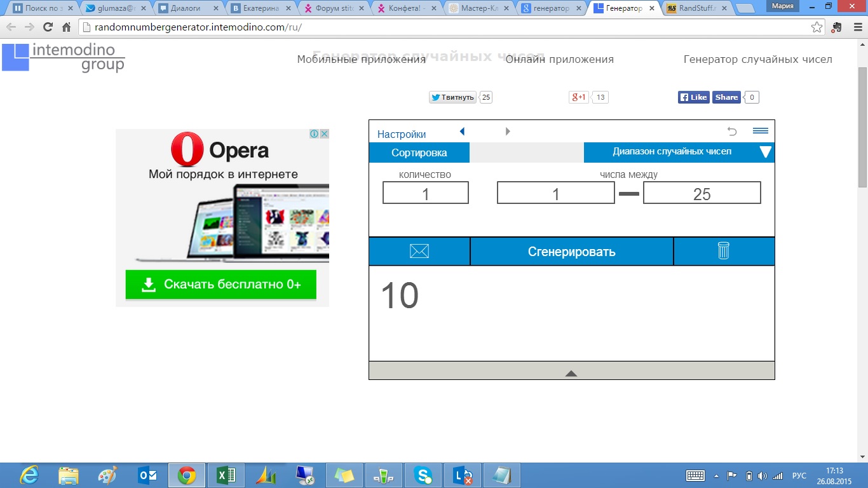Open the hamburger menu in generator panel
Viewport: 868px width, 488px height.
click(x=760, y=131)
